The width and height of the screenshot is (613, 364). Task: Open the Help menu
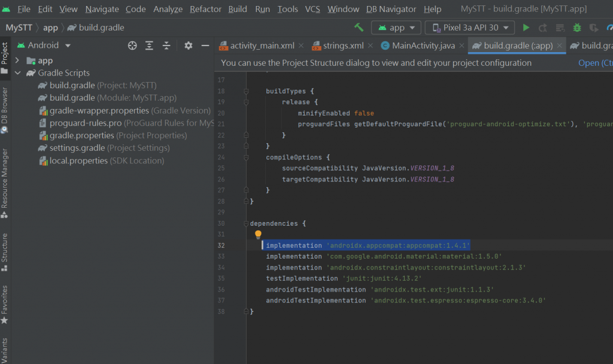(432, 9)
